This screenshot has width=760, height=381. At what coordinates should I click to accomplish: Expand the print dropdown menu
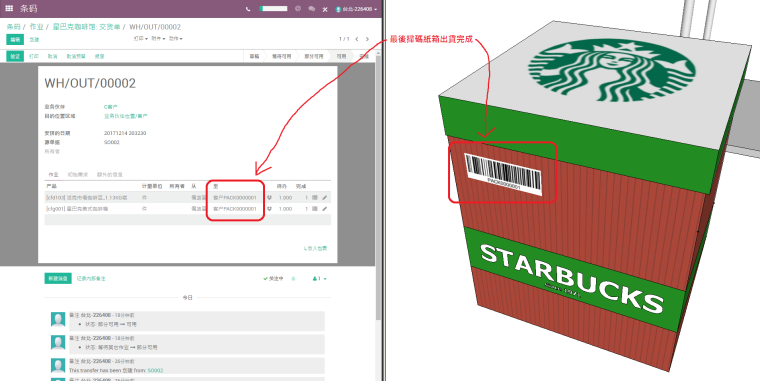pyautogui.click(x=141, y=38)
